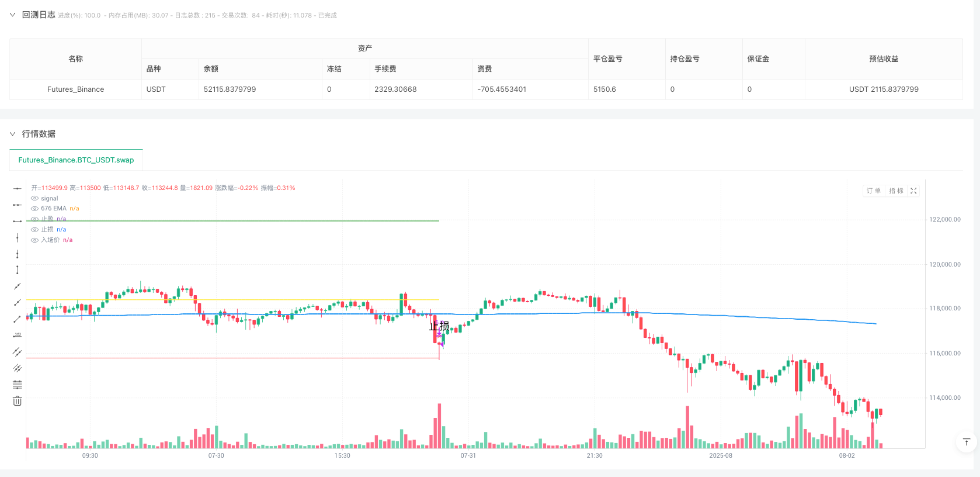Click the 订单 orders button
980x477 pixels.
(873, 191)
